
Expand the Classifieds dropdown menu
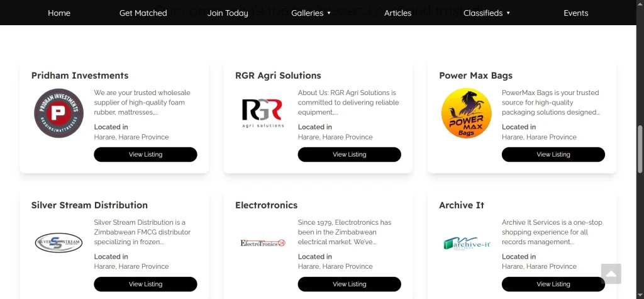tap(487, 13)
